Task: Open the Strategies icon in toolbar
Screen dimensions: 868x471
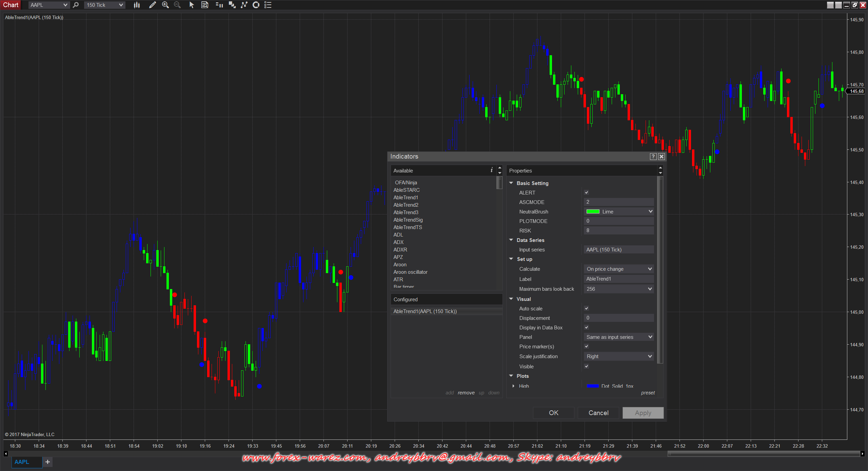Action: pos(256,5)
